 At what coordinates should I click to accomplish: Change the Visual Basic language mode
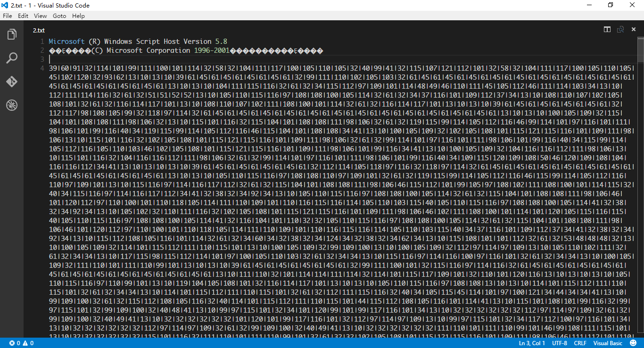coord(608,343)
